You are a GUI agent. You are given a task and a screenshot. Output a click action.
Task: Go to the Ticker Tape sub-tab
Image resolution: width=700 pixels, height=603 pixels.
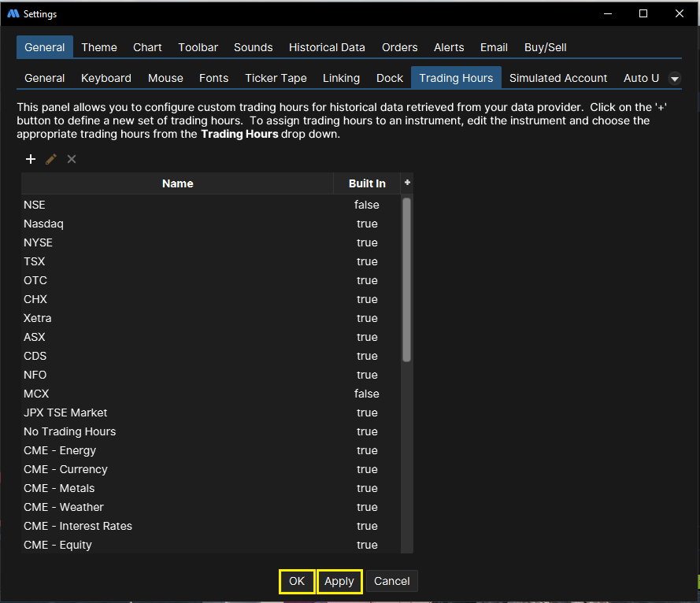tap(276, 78)
